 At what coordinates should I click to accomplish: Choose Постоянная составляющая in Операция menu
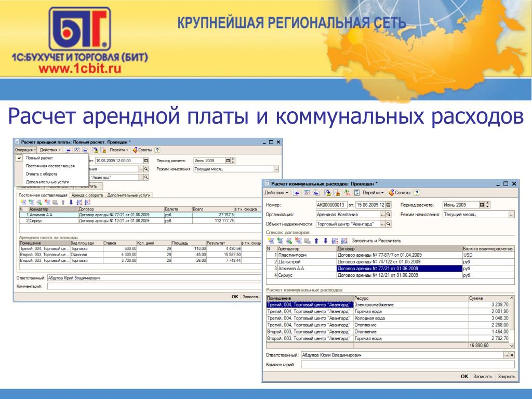pos(50,166)
